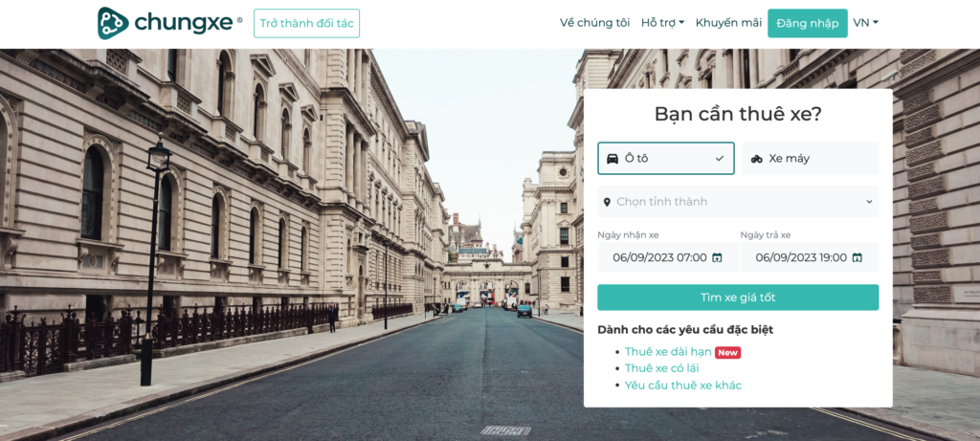Click the location pin icon in province field
Screen dimensions: 980x441
(607, 202)
